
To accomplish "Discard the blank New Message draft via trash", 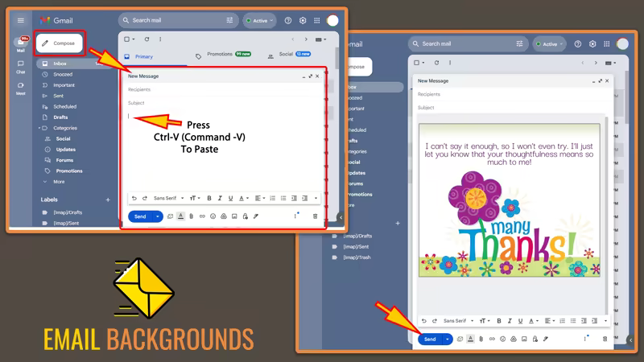I will tap(315, 216).
